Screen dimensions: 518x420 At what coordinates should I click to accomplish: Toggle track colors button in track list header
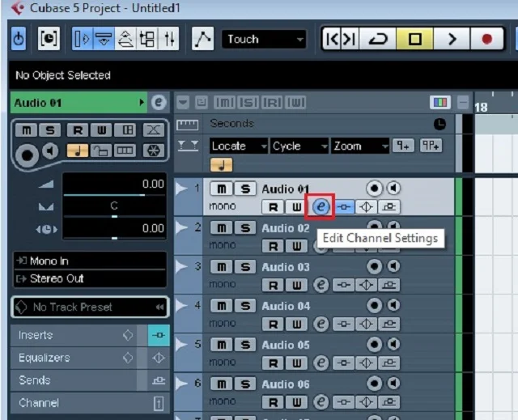[440, 102]
